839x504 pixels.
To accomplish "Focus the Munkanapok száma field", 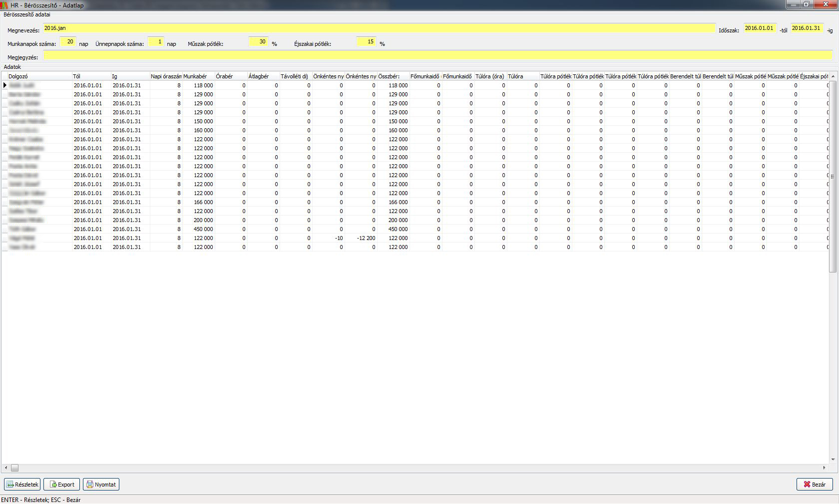I will tap(67, 42).
